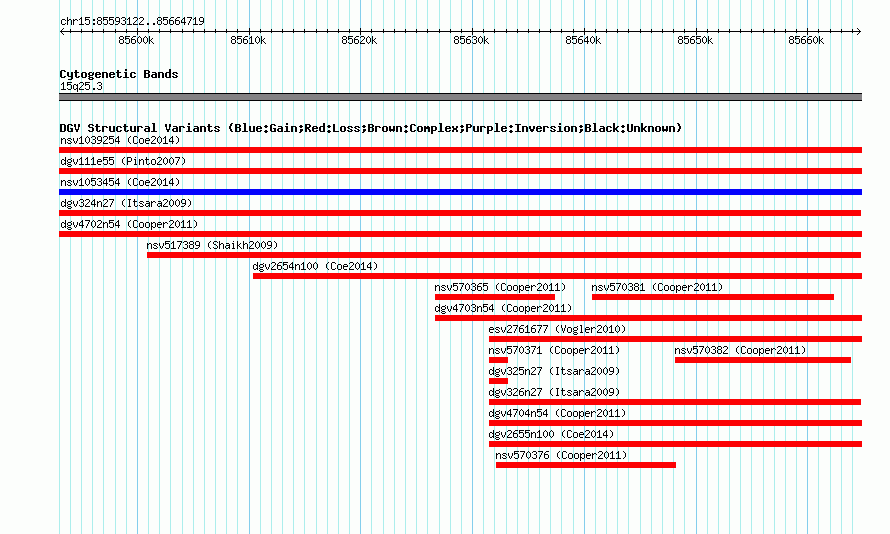Screen dimensions: 890x534
Task: Click the chr15:85593122..85664719 region label
Action: pos(132,21)
